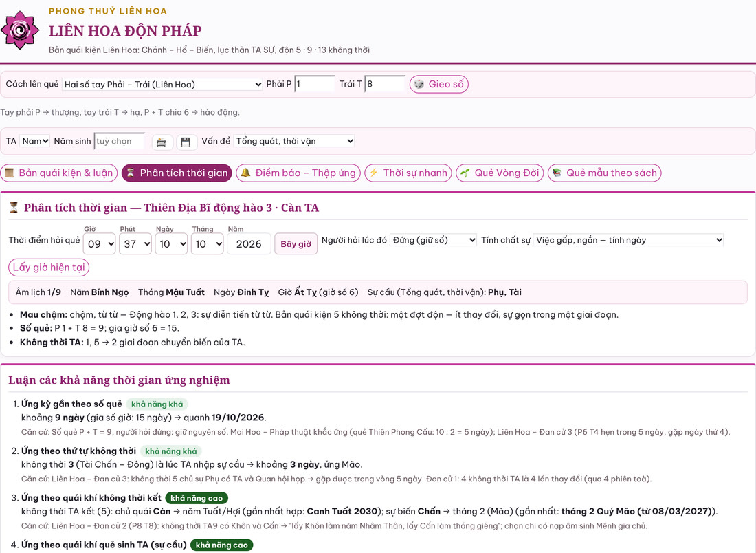Click the 'Ứng theo thứ tự không thời' item
The height and width of the screenshot is (553, 756).
click(78, 451)
